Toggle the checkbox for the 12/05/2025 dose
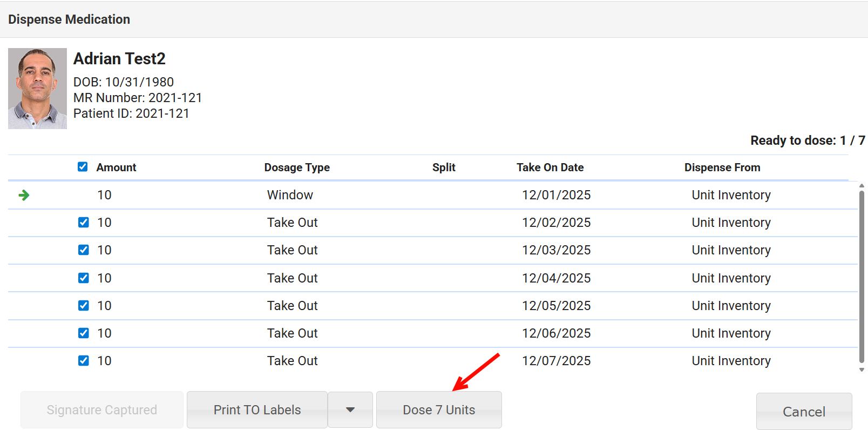 coord(84,306)
